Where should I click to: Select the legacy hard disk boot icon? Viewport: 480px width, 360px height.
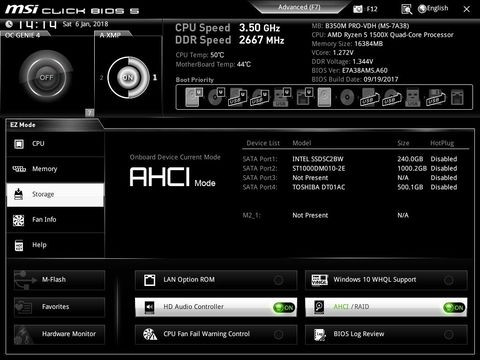[x=325, y=97]
